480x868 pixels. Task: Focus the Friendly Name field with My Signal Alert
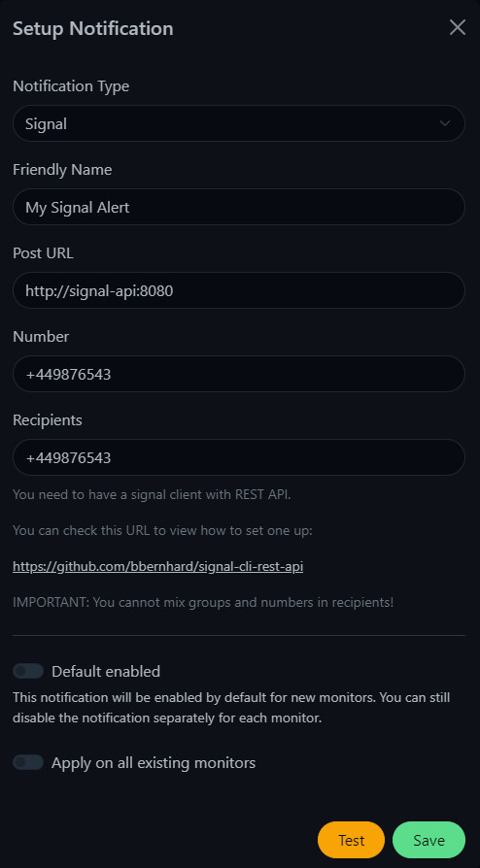coord(239,207)
